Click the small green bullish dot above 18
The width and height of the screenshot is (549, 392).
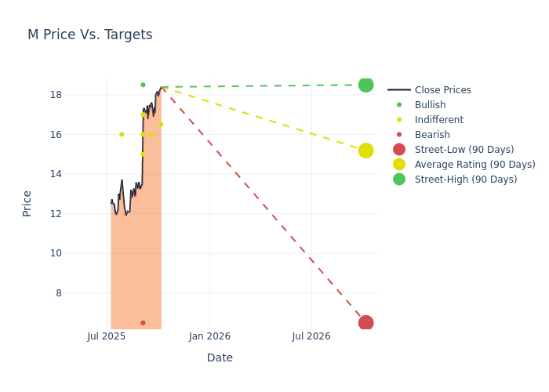tap(143, 85)
